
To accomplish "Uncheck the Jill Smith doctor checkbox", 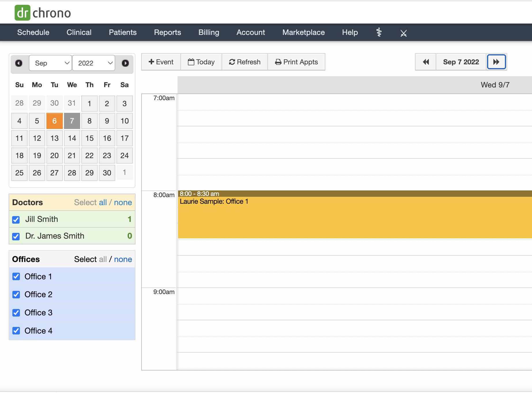I will 16,220.
